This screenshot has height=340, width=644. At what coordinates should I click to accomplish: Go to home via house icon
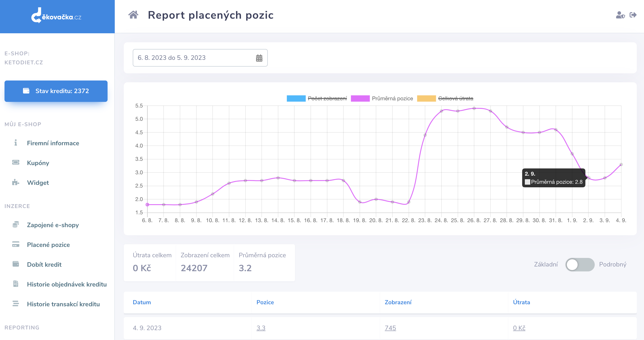point(133,15)
